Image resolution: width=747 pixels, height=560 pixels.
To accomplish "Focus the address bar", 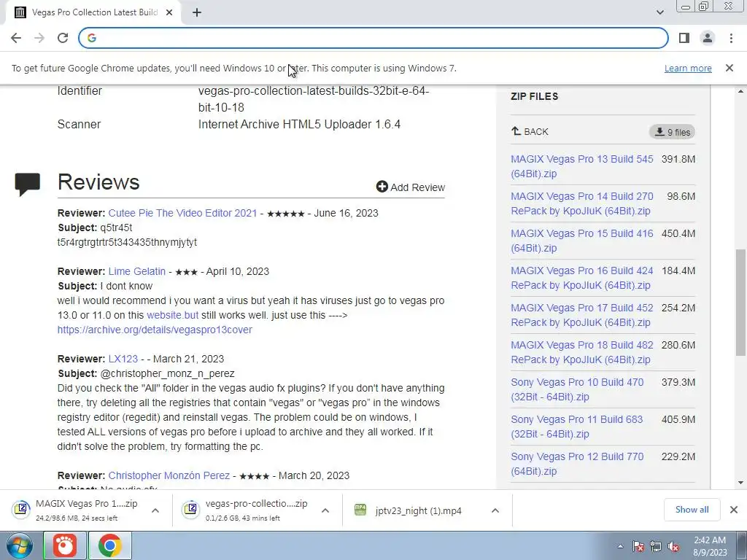I will click(x=373, y=38).
